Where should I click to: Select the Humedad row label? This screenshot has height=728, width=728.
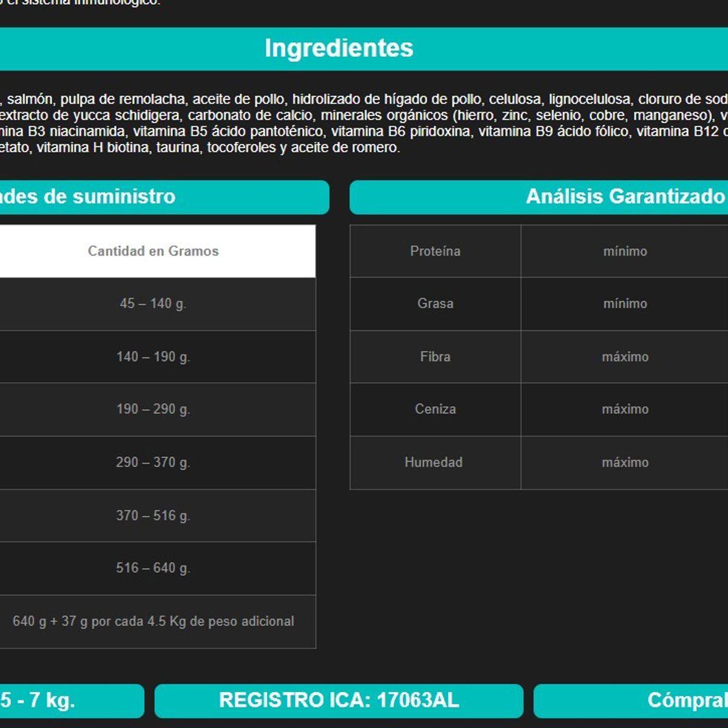(433, 462)
